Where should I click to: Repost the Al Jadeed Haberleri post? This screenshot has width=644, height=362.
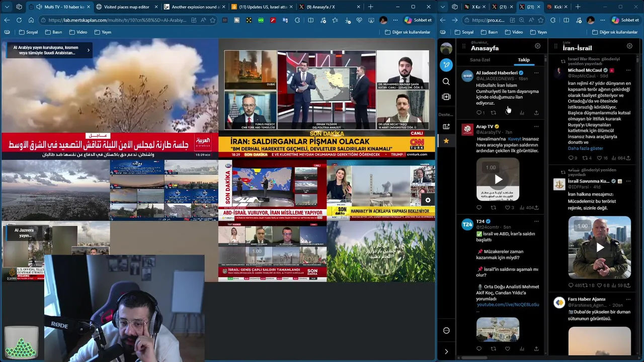click(493, 113)
